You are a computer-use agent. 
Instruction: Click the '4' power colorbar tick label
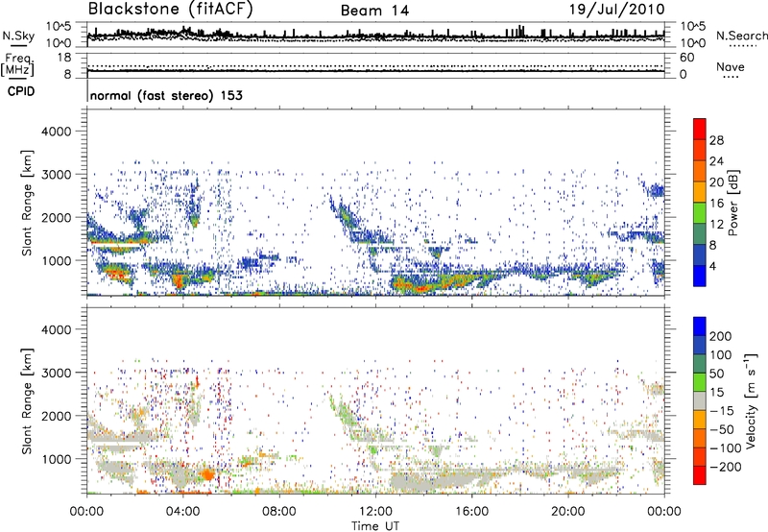pos(712,266)
